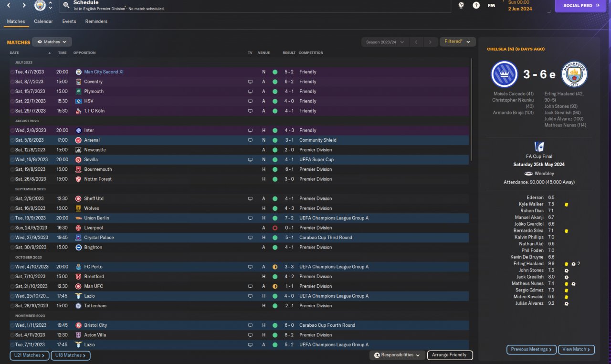This screenshot has width=611, height=364.
Task: Toggle the check circle on the Brighton row
Action: click(12, 247)
